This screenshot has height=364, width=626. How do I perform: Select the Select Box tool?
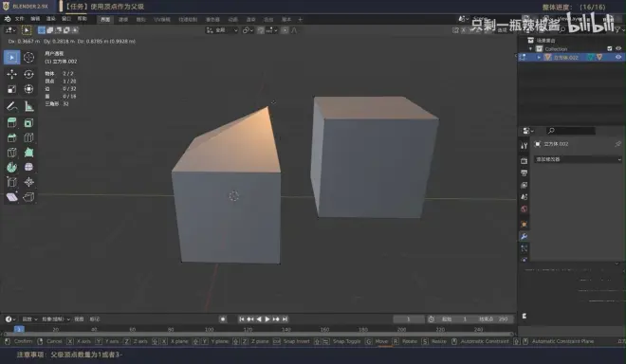coord(12,58)
